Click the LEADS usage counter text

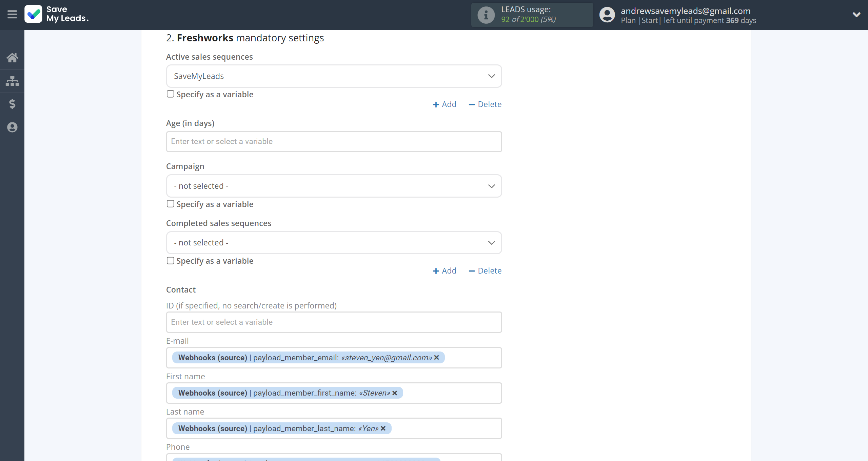pos(528,19)
